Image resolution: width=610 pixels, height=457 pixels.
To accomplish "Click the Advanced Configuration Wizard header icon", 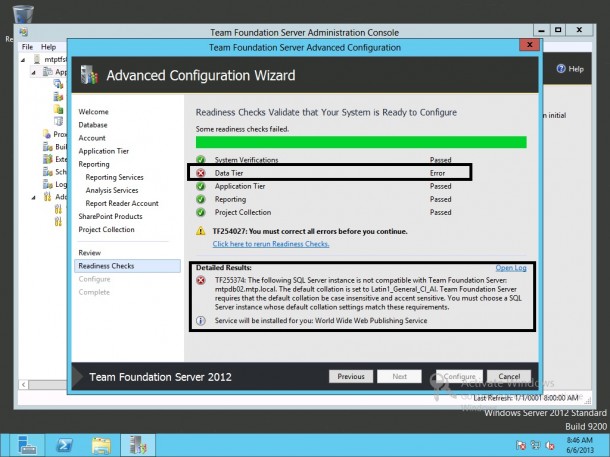I will pyautogui.click(x=89, y=75).
